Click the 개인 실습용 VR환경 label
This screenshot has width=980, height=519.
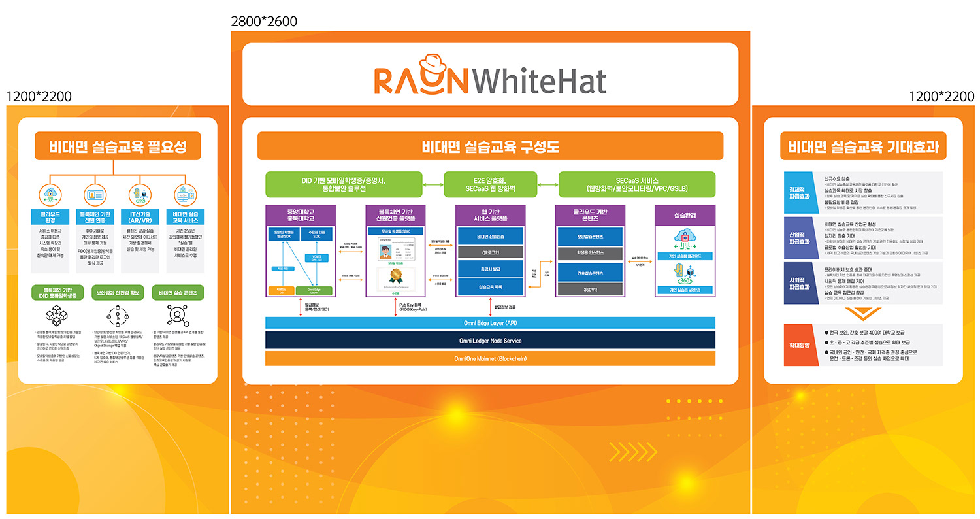point(685,290)
